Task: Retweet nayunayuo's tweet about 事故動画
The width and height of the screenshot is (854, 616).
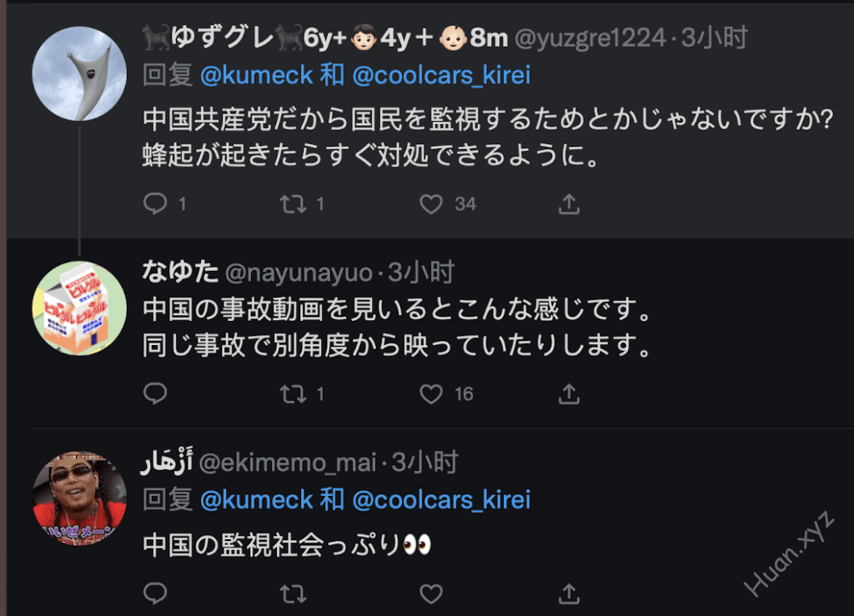Action: [293, 393]
